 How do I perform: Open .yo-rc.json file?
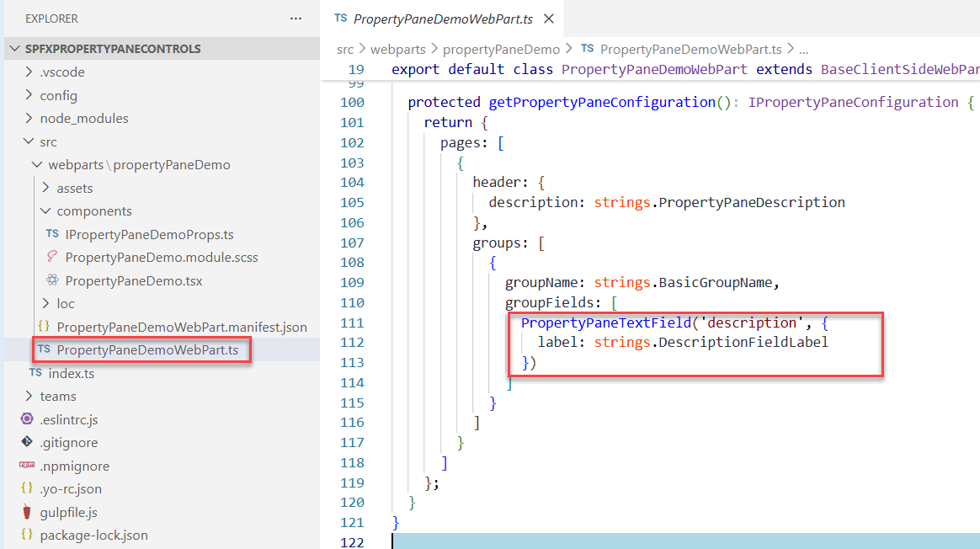tap(71, 489)
